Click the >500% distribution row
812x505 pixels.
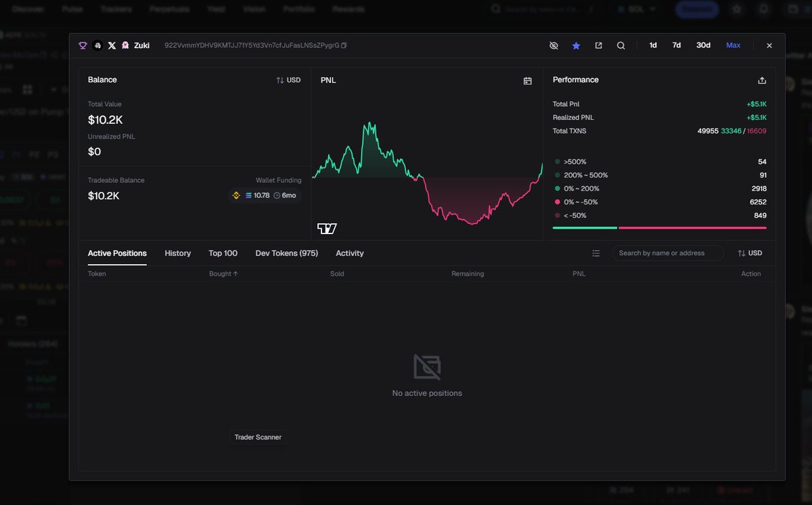(660, 162)
